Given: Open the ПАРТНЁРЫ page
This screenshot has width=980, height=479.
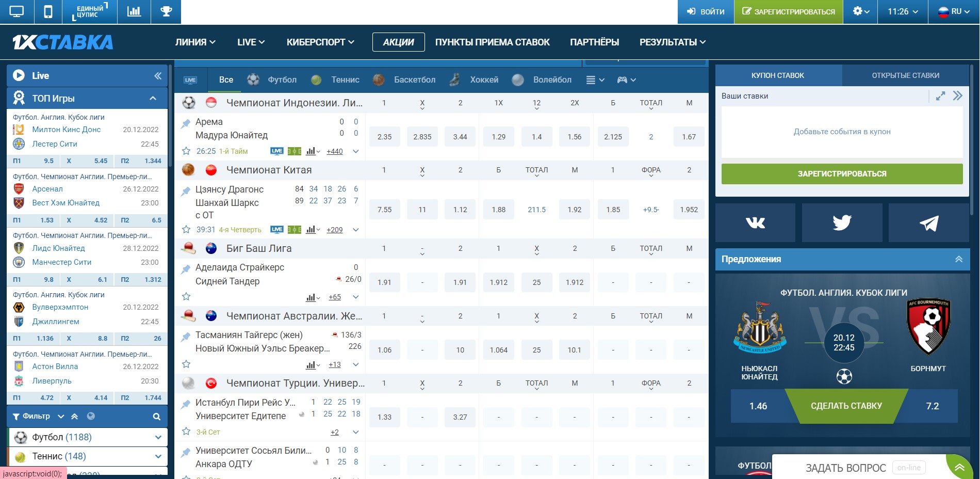Looking at the screenshot, I should tap(595, 42).
